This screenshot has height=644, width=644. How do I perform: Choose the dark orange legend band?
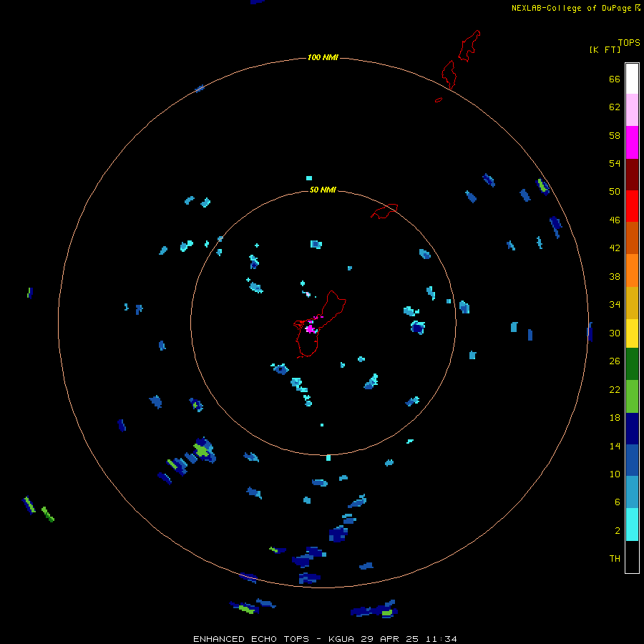tap(632, 238)
